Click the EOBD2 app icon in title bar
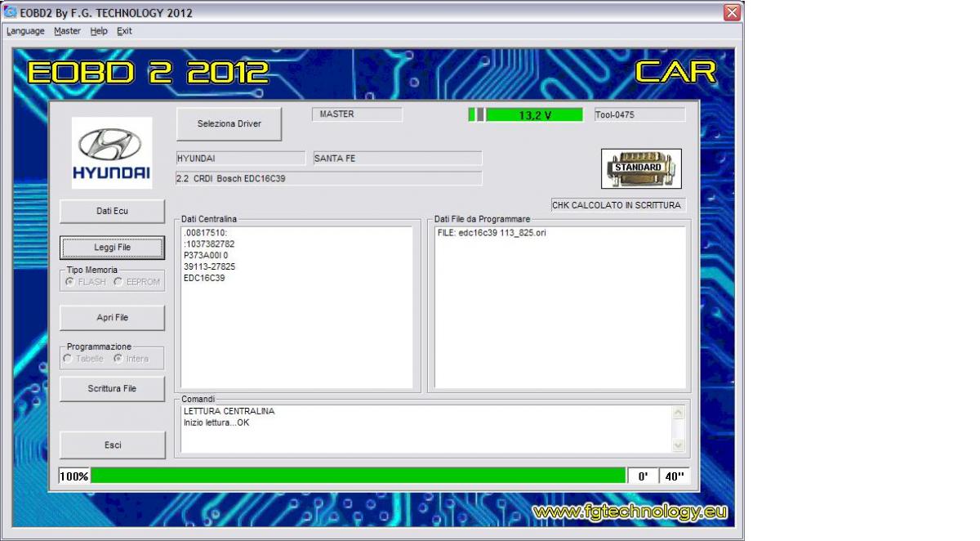Viewport: 980px width, 541px height. [x=10, y=13]
